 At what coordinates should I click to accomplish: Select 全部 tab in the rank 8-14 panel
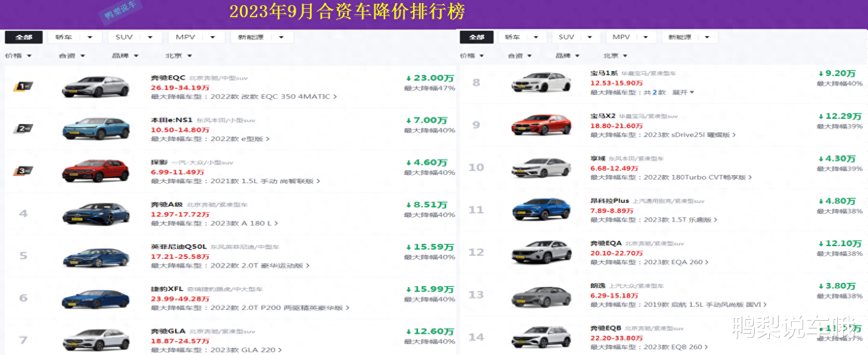pos(477,37)
